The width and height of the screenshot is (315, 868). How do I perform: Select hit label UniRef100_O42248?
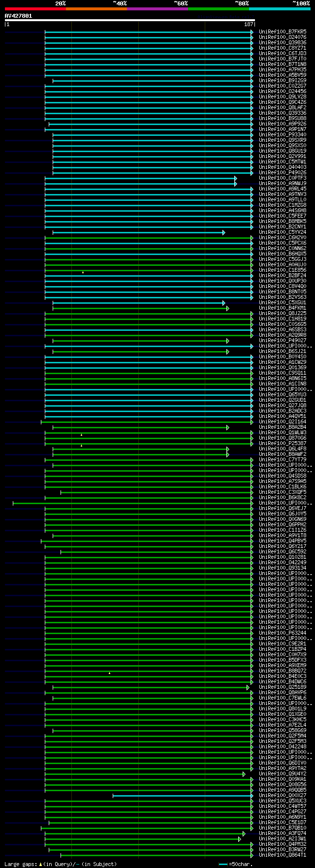click(x=283, y=747)
